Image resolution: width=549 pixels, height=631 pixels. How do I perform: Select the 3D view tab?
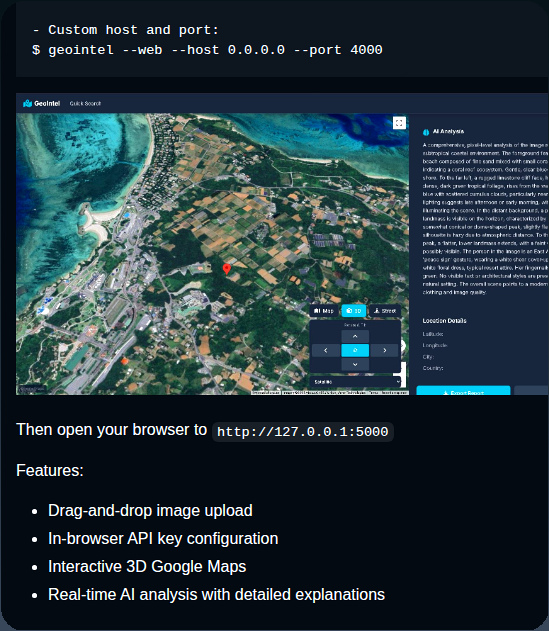coord(354,311)
